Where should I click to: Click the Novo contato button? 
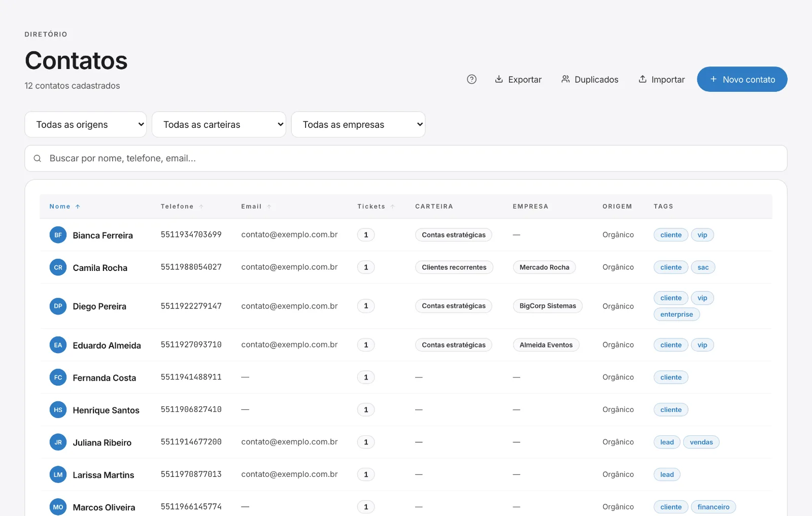point(742,79)
